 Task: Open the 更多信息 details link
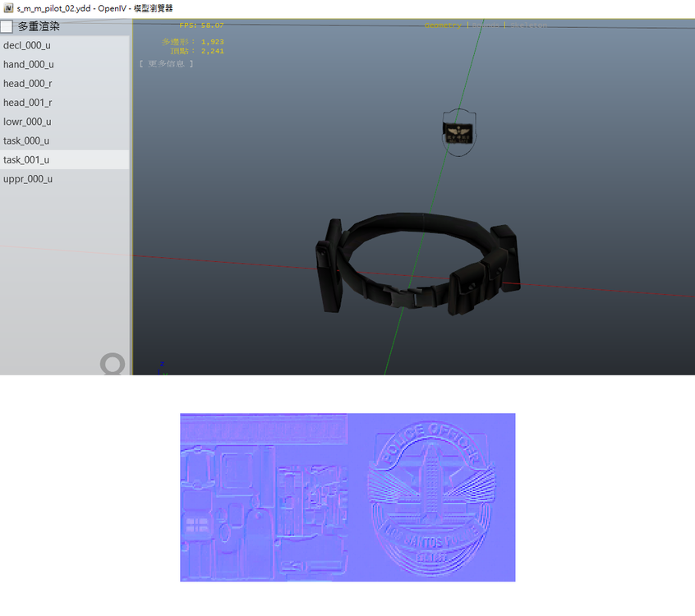pos(166,64)
